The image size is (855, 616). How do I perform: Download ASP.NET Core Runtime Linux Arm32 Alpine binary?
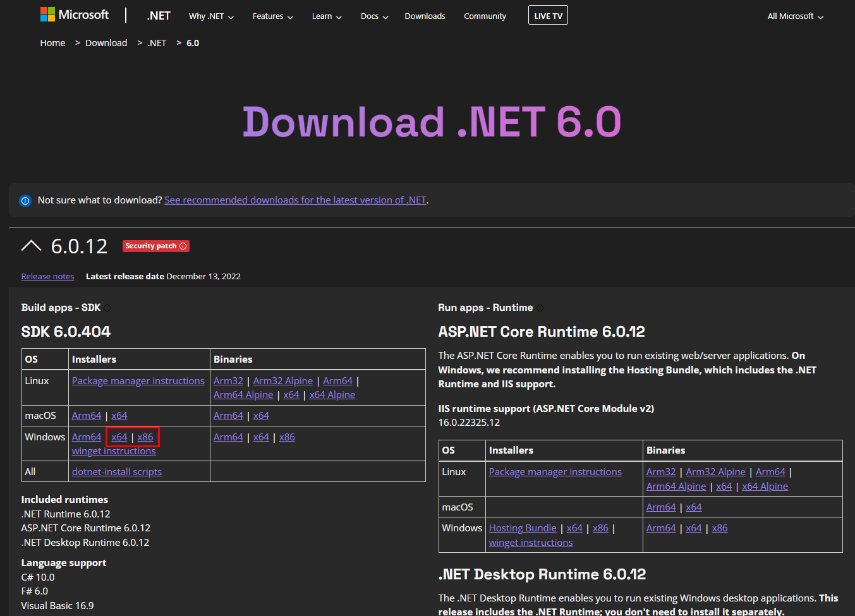coord(716,472)
